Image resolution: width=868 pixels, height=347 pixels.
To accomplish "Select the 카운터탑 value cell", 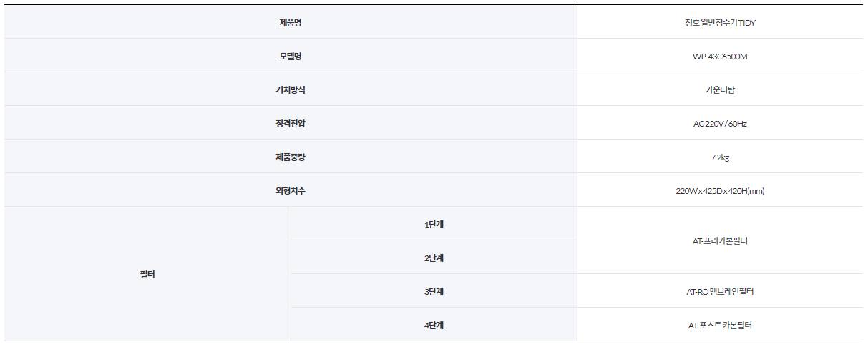I will point(720,90).
